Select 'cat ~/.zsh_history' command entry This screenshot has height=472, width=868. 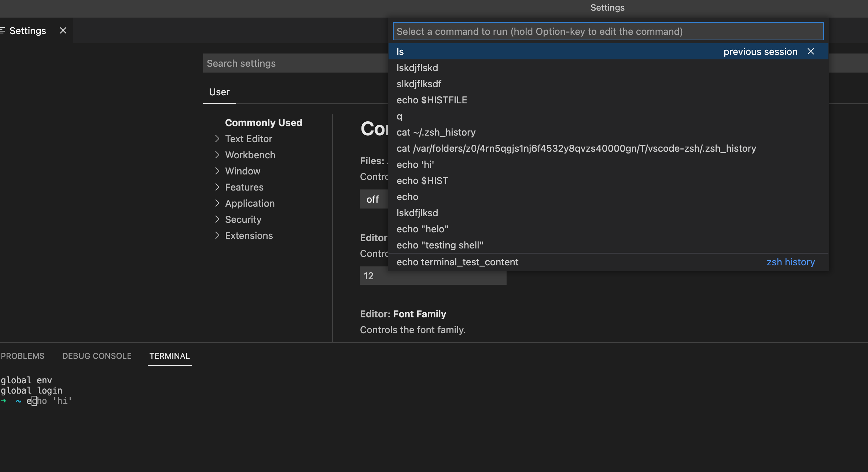[436, 132]
